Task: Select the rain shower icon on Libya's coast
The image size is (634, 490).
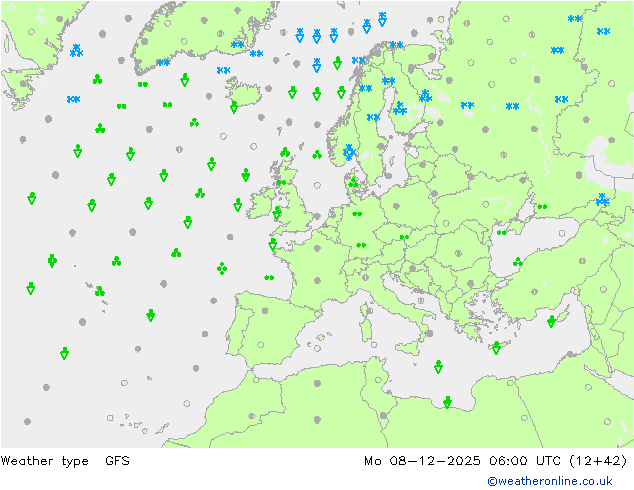Action: 447,402
